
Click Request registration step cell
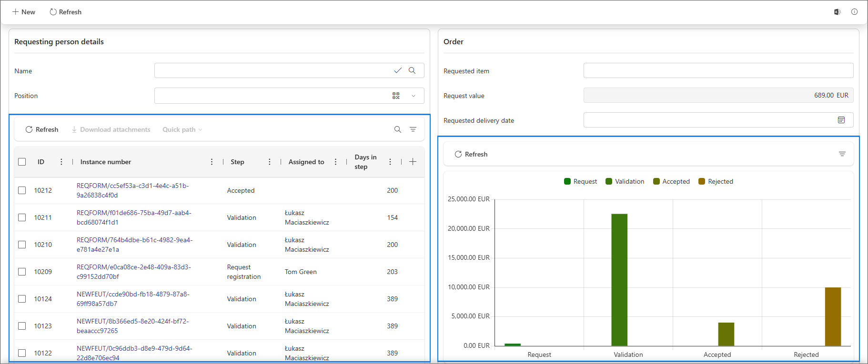[x=244, y=272]
